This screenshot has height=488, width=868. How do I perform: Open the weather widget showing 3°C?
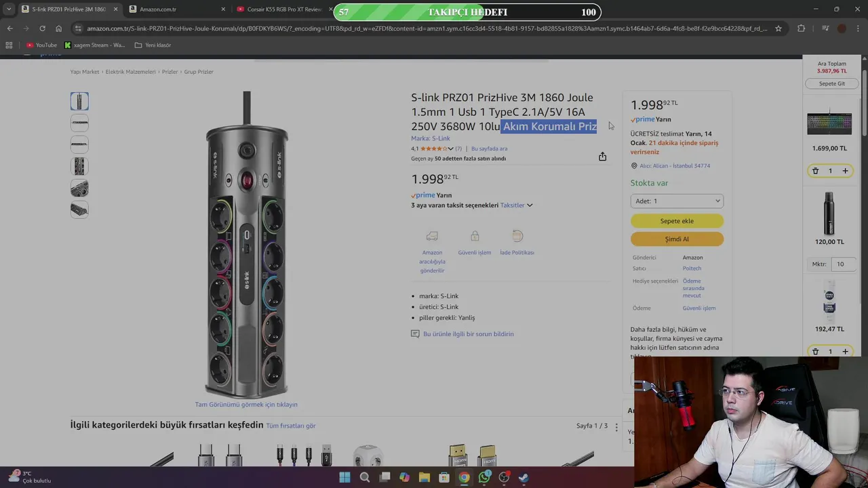[x=31, y=477]
